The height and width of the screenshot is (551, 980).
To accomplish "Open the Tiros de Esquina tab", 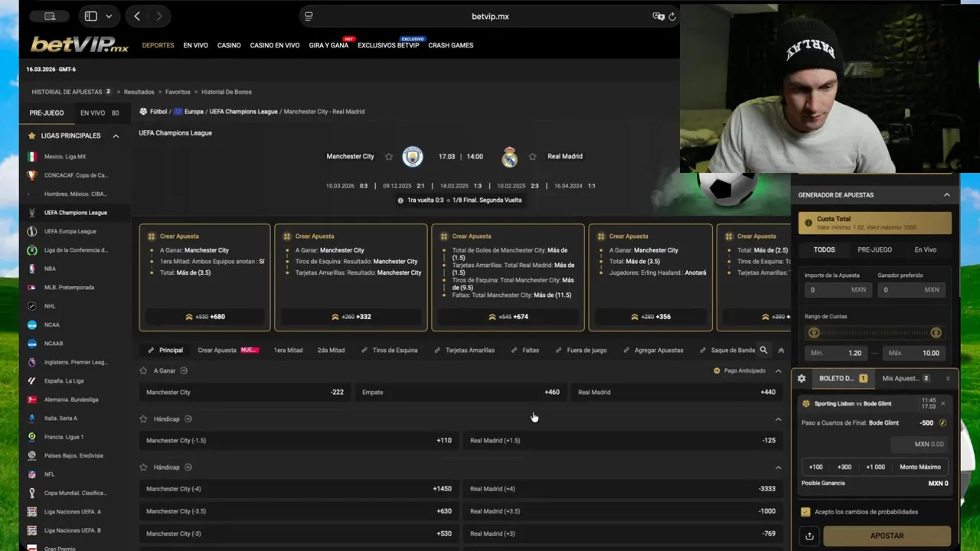I will 390,350.
